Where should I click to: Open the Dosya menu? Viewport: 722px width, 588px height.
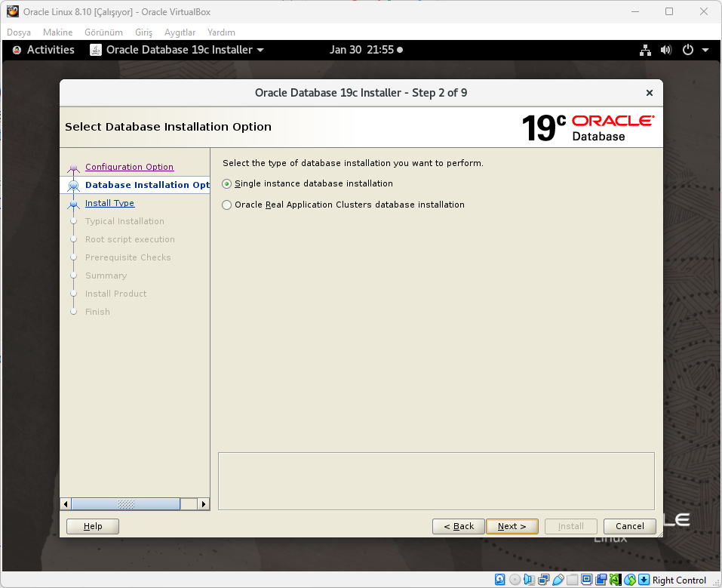pos(19,32)
